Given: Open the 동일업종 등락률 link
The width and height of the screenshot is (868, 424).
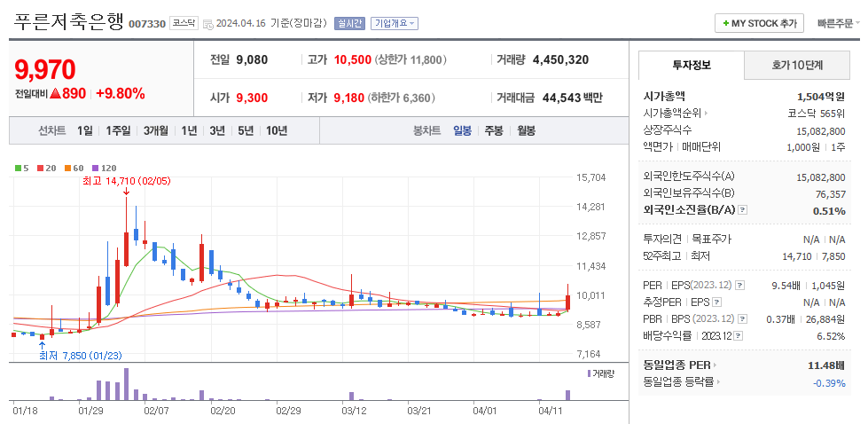Looking at the screenshot, I should (x=683, y=382).
